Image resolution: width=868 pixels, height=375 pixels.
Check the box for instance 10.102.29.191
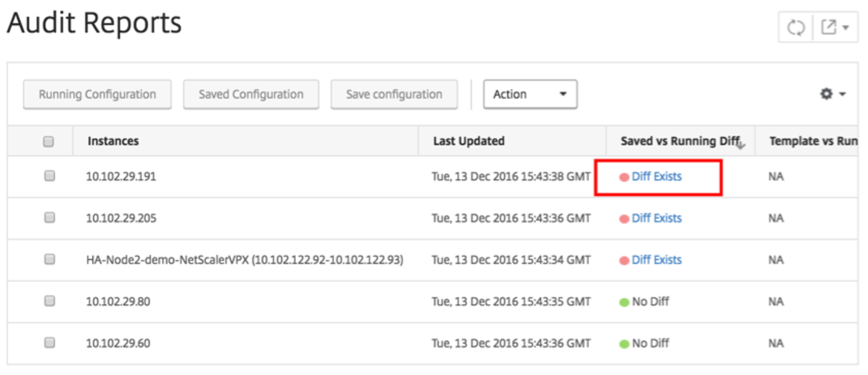pyautogui.click(x=49, y=175)
